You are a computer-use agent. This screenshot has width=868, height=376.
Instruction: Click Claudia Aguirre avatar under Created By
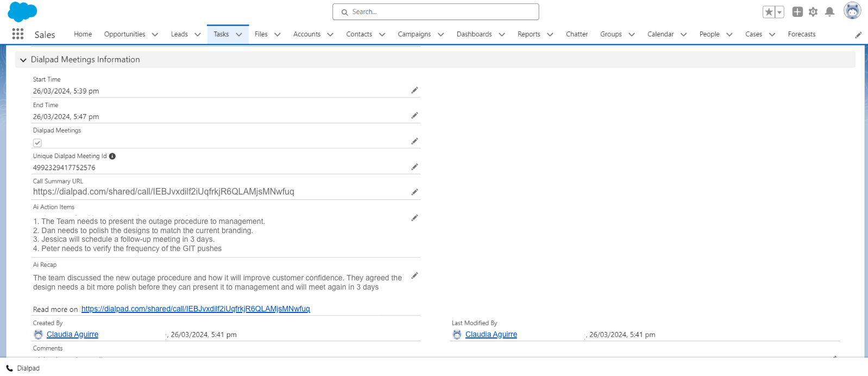tap(38, 335)
